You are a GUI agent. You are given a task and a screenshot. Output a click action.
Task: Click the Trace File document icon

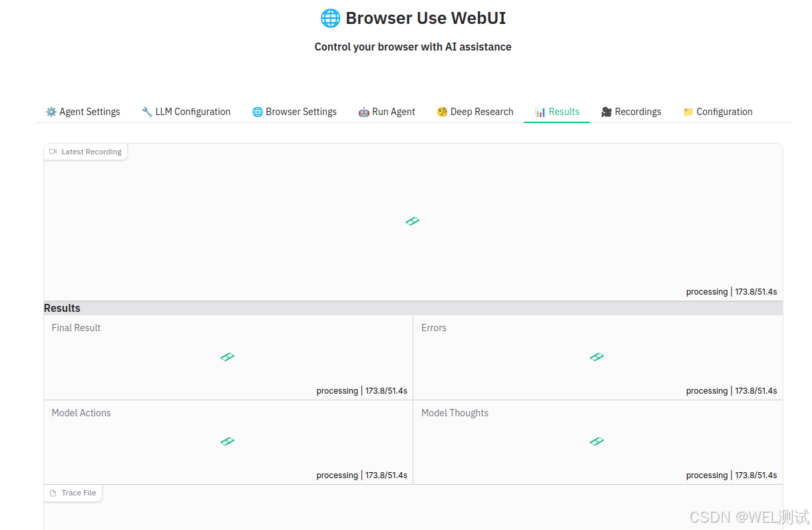click(x=53, y=493)
